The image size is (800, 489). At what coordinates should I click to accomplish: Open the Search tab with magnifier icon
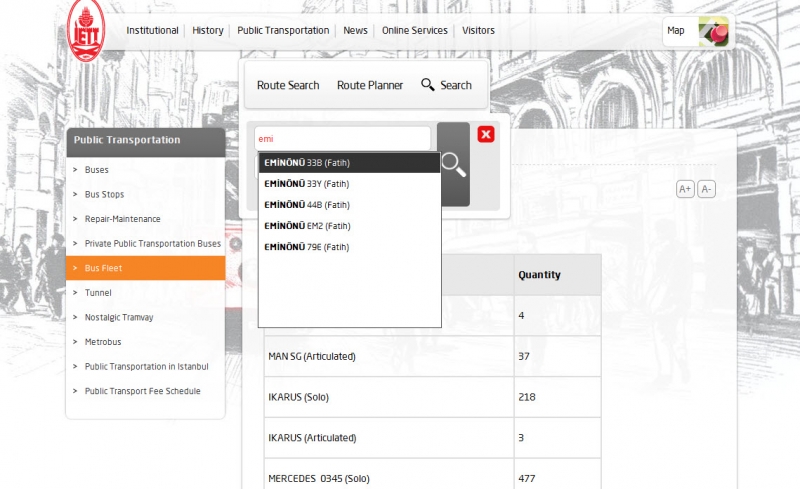point(446,85)
